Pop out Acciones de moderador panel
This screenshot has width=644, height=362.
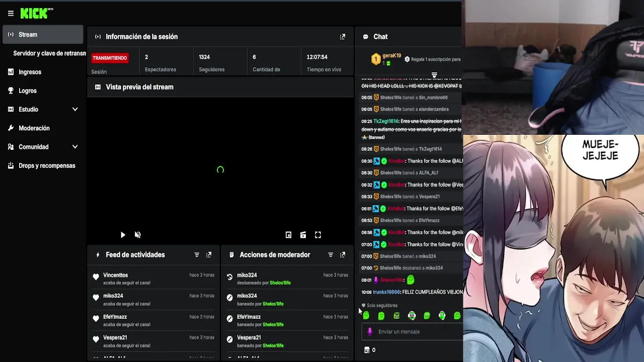343,255
